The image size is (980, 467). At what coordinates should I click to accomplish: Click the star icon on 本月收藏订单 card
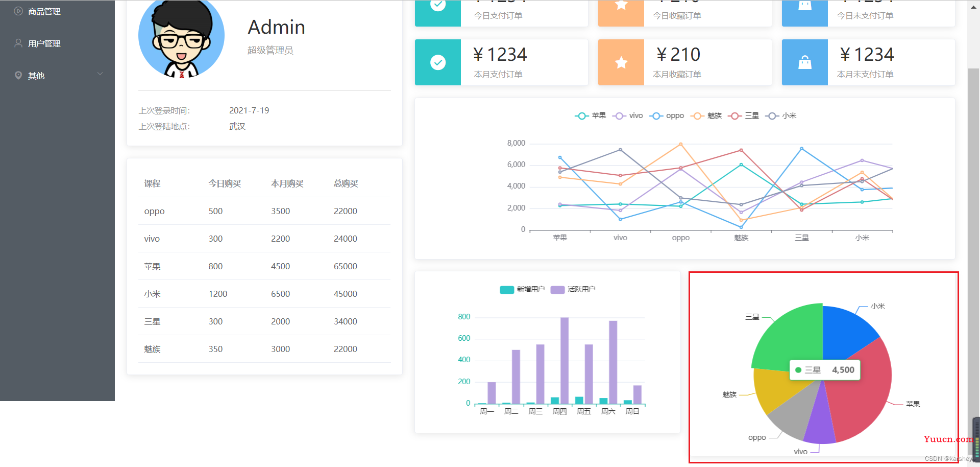[621, 62]
